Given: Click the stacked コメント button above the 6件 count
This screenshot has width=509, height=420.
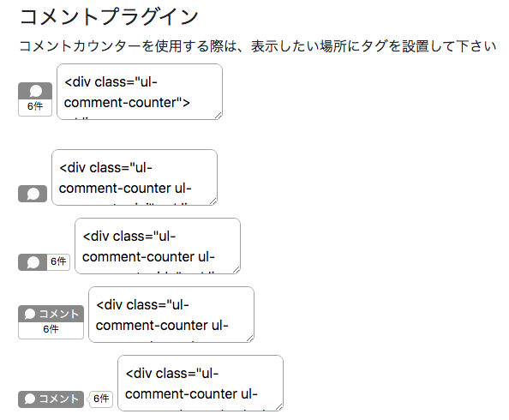Looking at the screenshot, I should pos(51,314).
